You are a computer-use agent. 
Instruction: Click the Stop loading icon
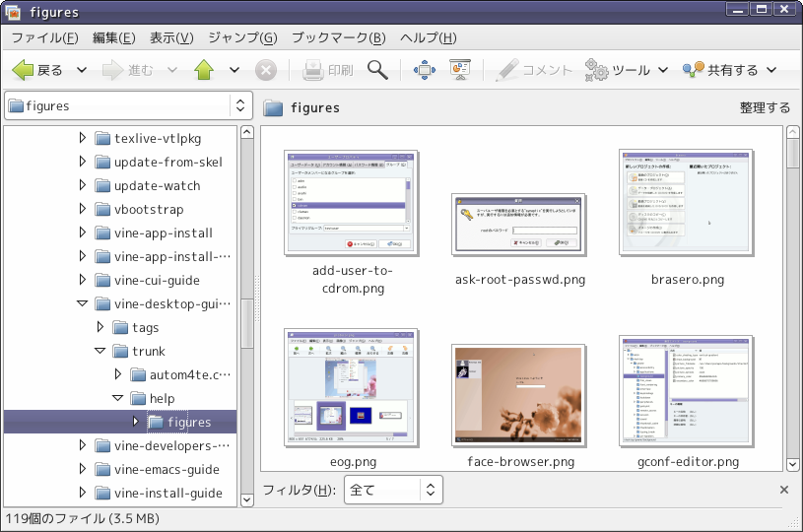pyautogui.click(x=266, y=70)
